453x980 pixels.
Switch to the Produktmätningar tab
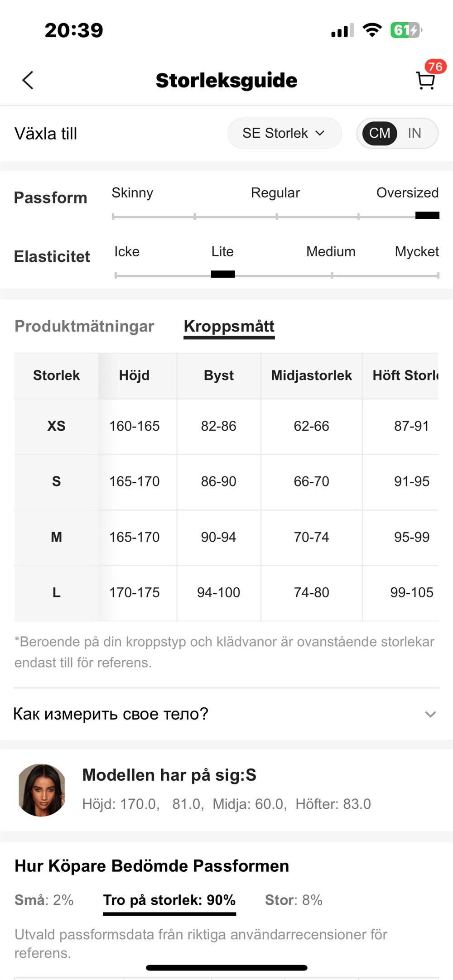pos(84,327)
